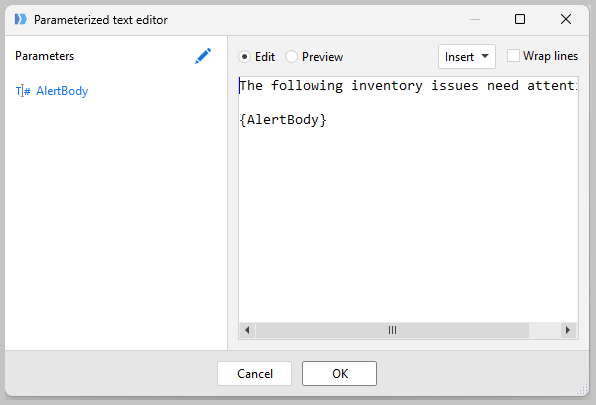Open the Insert dropdown menu
596x405 pixels.
click(466, 57)
